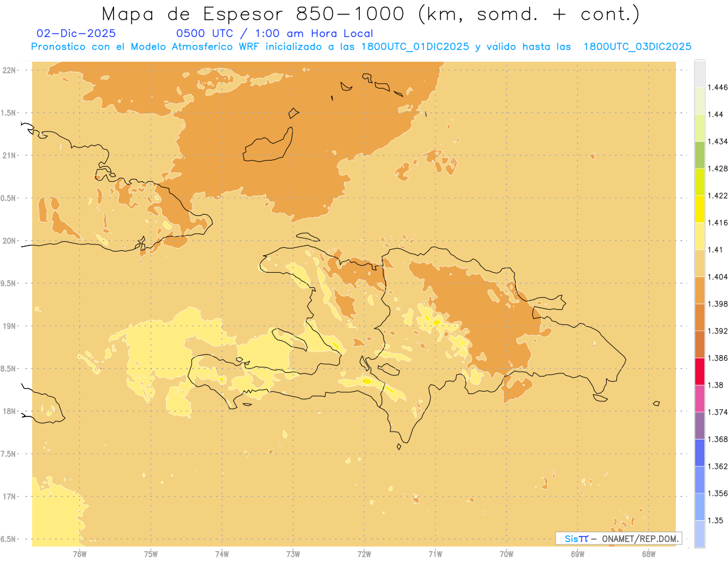Pick the yellow-green swatch between 1.422 and 1.428
The image size is (728, 562).
[699, 182]
